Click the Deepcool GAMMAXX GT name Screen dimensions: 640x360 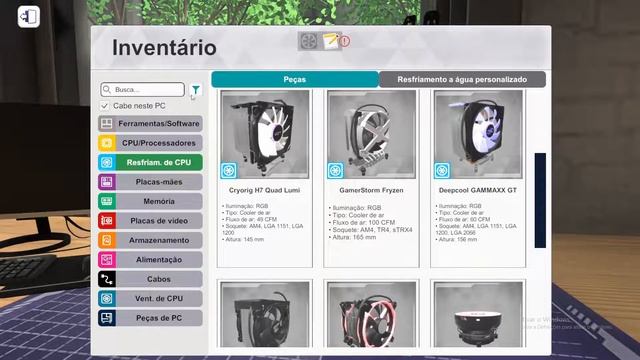point(478,190)
